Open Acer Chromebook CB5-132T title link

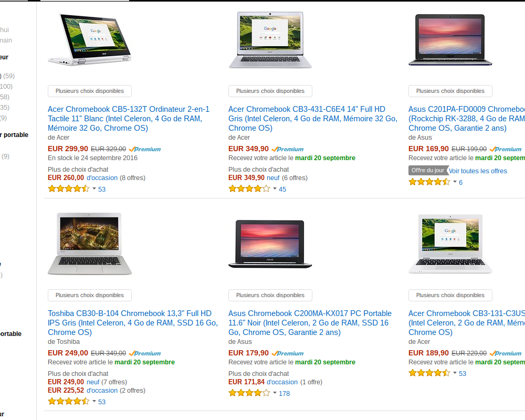point(129,119)
